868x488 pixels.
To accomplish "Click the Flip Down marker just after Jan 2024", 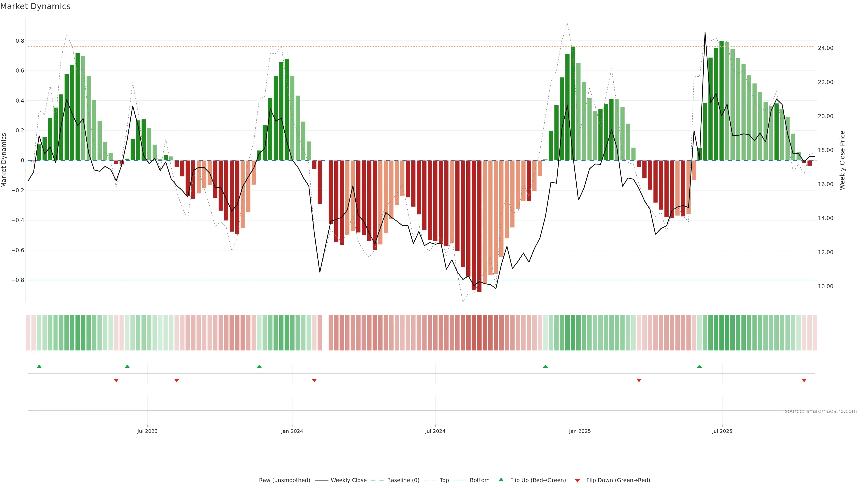I will pos(314,380).
